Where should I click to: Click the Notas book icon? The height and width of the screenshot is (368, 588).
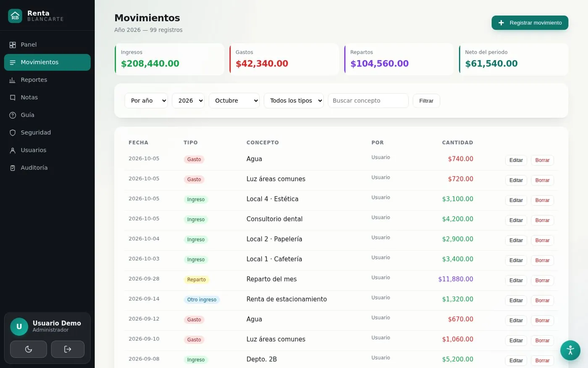tap(13, 98)
